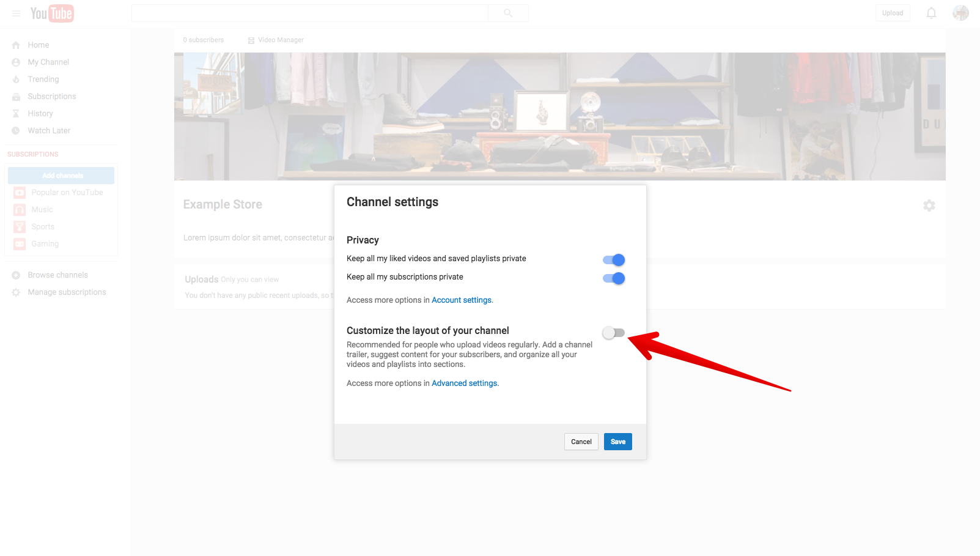Cancel the channel settings dialog
The width and height of the screenshot is (980, 556).
coord(581,442)
